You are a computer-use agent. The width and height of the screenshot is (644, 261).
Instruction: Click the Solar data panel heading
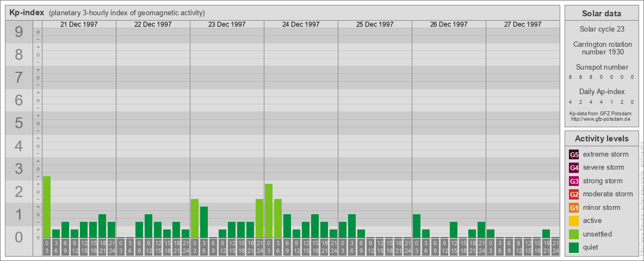[601, 14]
